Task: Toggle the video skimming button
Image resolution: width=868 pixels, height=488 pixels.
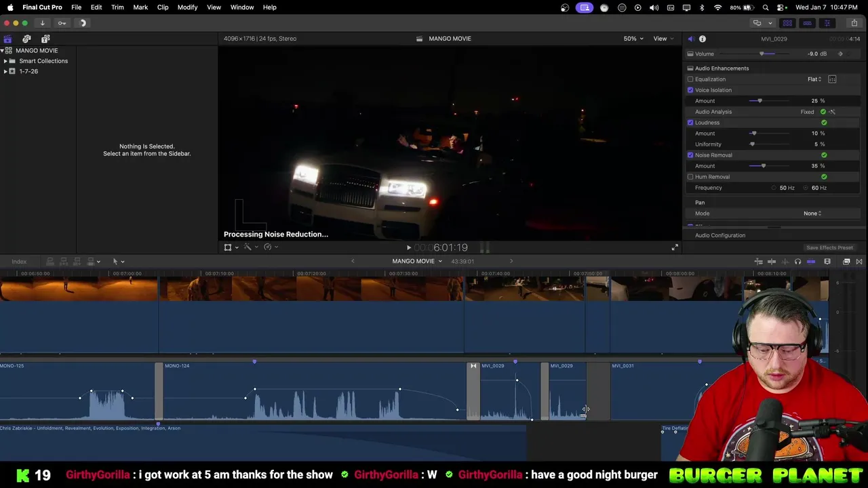Action: (772, 262)
